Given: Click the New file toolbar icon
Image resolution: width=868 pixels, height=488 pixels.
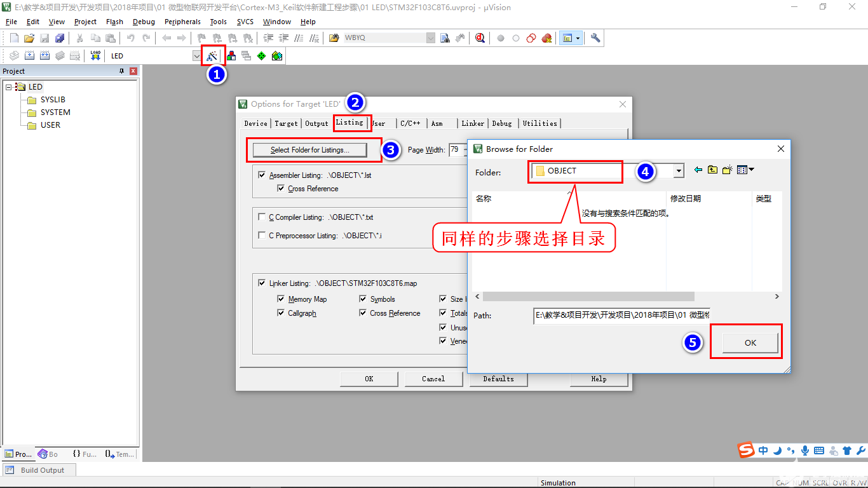Looking at the screenshot, I should pyautogui.click(x=14, y=38).
